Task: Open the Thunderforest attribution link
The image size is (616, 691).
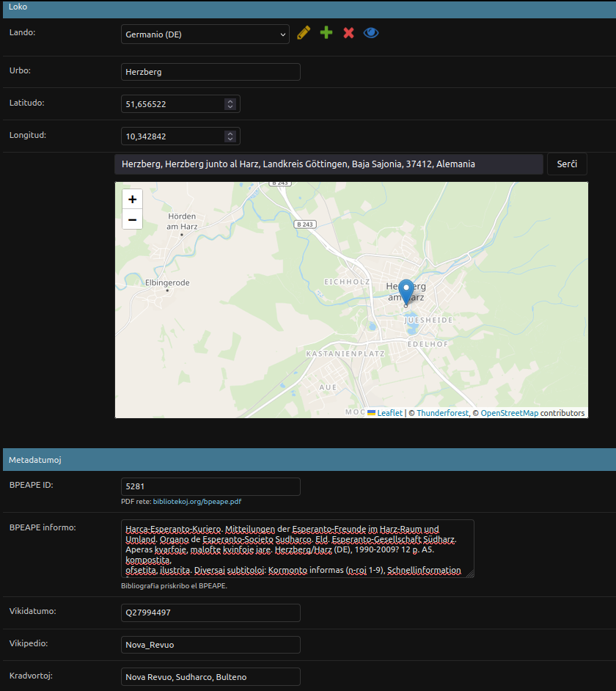Action: pos(443,413)
